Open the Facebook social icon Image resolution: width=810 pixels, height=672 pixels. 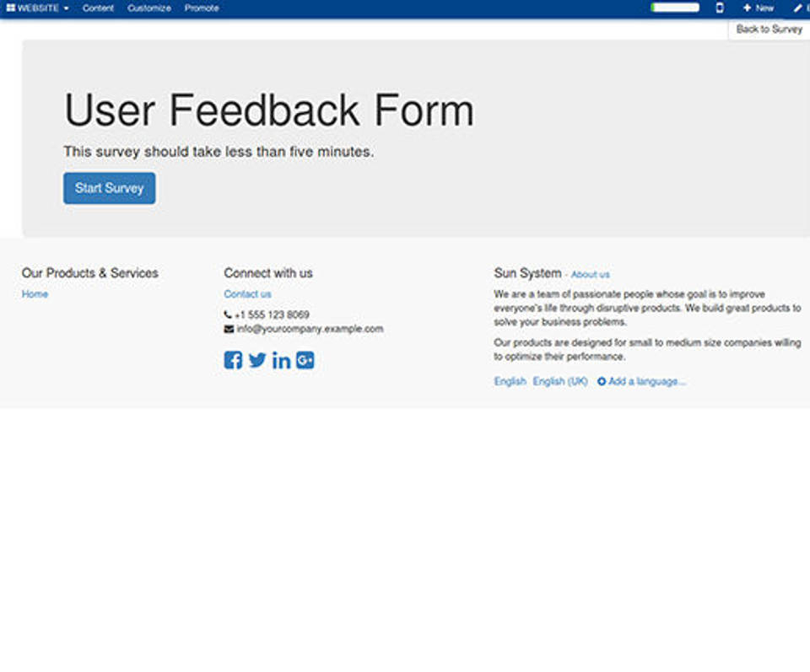click(x=233, y=360)
